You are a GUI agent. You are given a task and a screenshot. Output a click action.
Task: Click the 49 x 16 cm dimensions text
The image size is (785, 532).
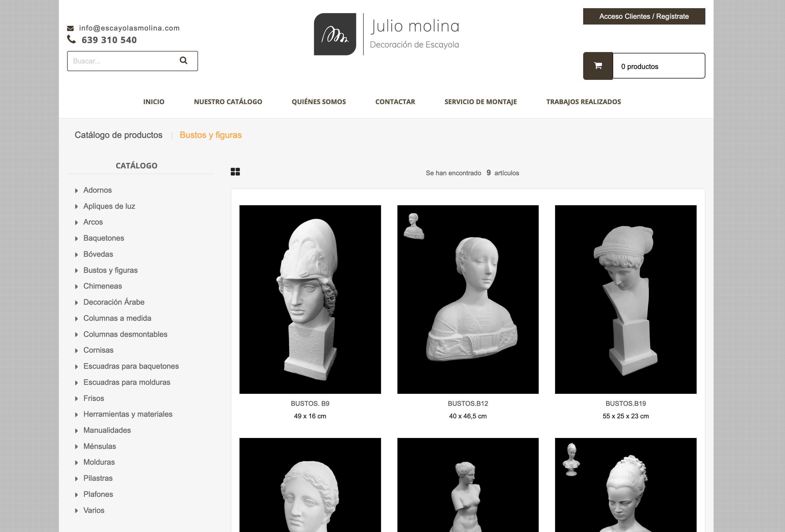(x=310, y=416)
